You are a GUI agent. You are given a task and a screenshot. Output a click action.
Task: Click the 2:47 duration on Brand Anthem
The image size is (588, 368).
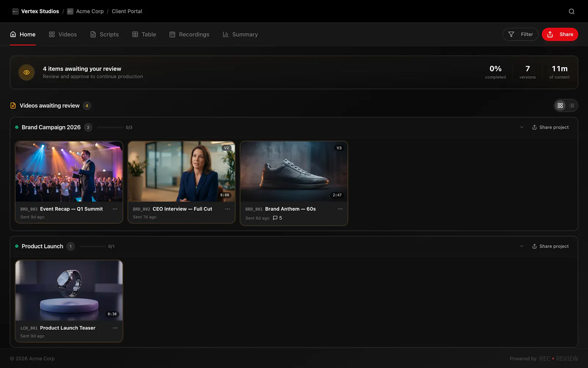click(x=337, y=195)
